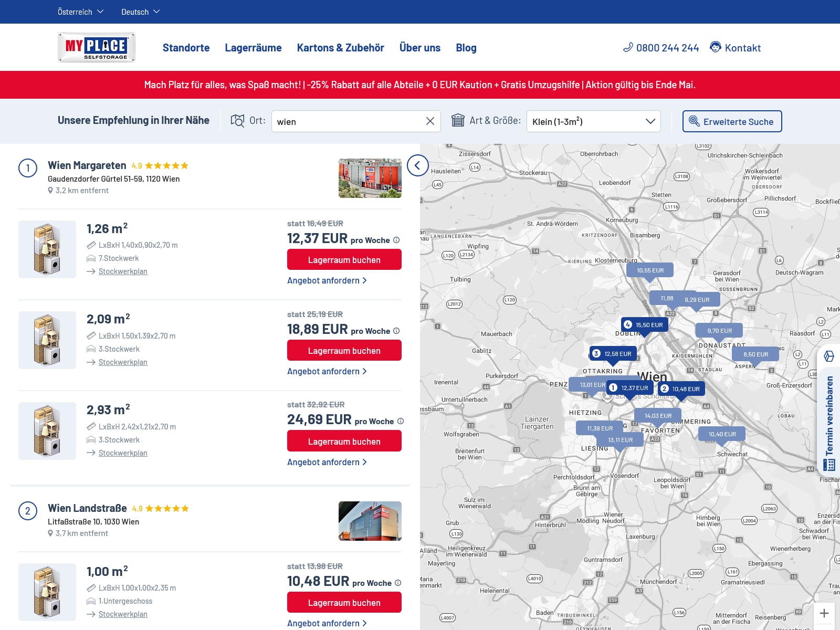
Task: Open Stockwerkplan for the 1,00 m² room
Action: [x=123, y=614]
